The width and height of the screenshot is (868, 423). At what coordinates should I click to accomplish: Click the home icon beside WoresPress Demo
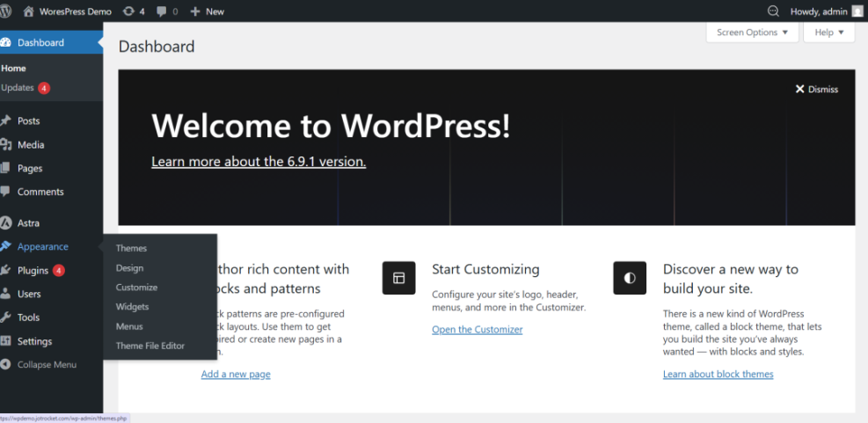pyautogui.click(x=29, y=11)
